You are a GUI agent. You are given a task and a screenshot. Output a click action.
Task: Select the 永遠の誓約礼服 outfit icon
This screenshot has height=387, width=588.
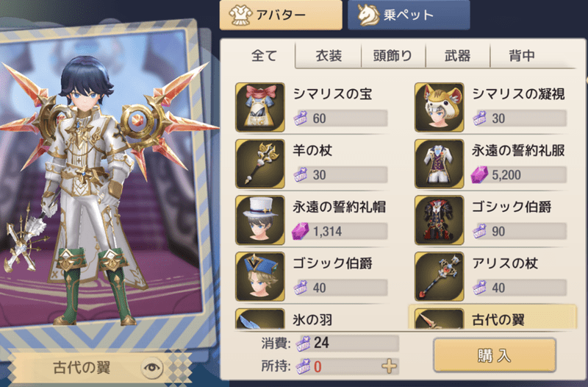tap(439, 164)
